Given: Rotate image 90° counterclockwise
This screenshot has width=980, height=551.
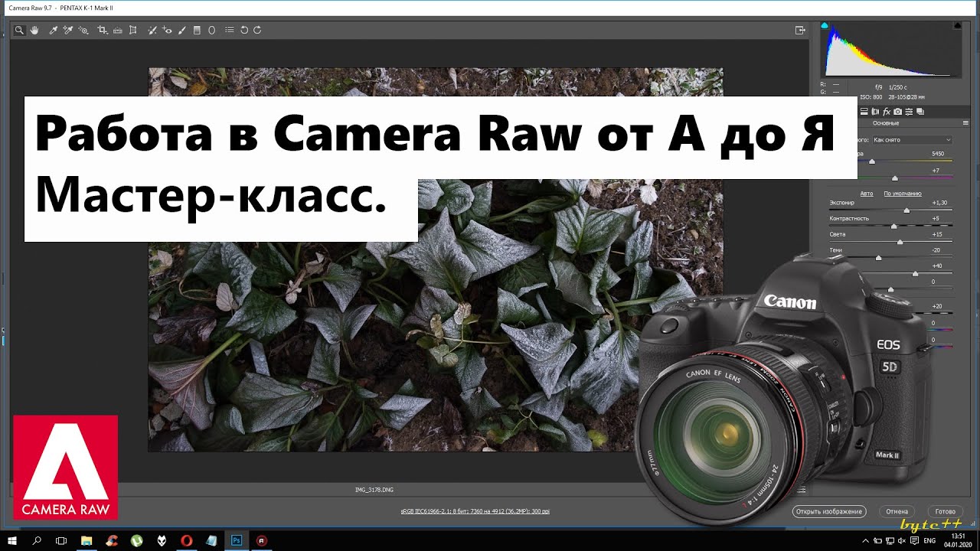Looking at the screenshot, I should [244, 30].
